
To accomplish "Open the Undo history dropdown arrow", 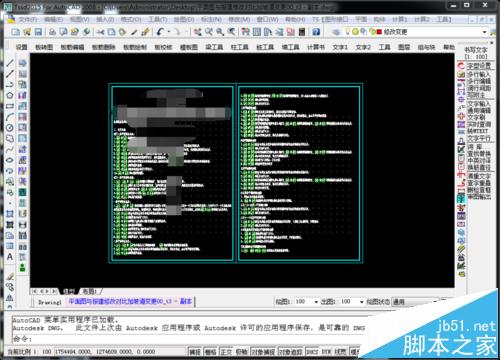I will click(169, 32).
